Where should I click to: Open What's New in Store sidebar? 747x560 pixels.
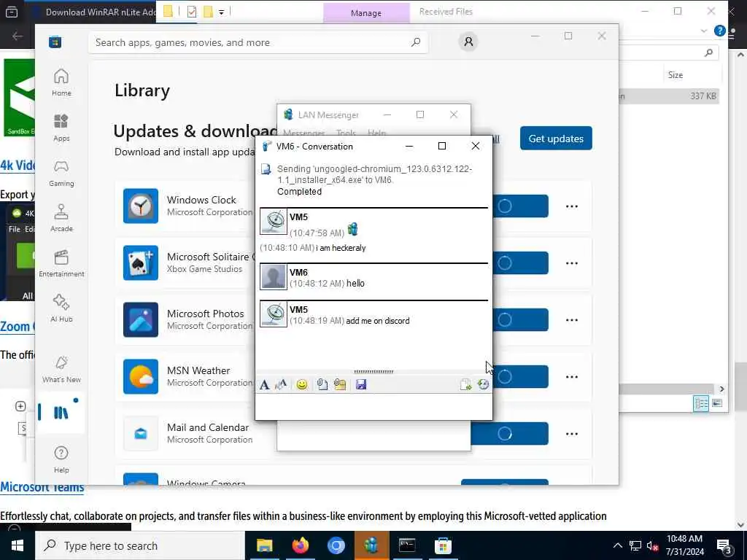[61, 369]
